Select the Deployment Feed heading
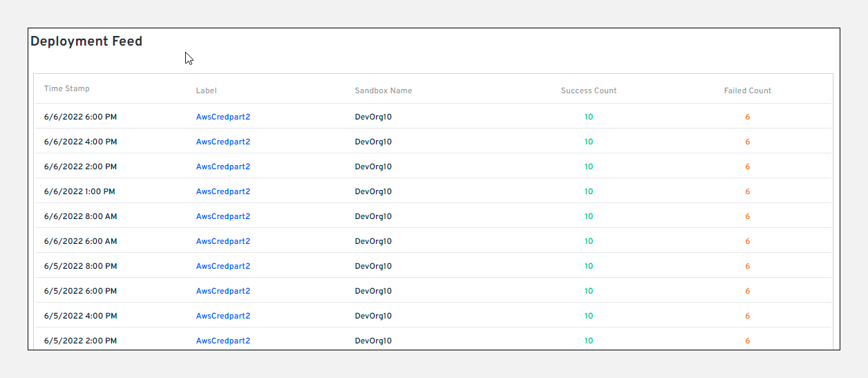The width and height of the screenshot is (868, 378). click(x=86, y=41)
